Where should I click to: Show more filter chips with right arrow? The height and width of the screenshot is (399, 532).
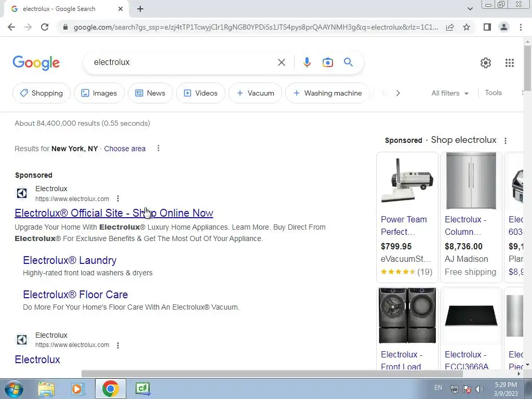[x=398, y=93]
